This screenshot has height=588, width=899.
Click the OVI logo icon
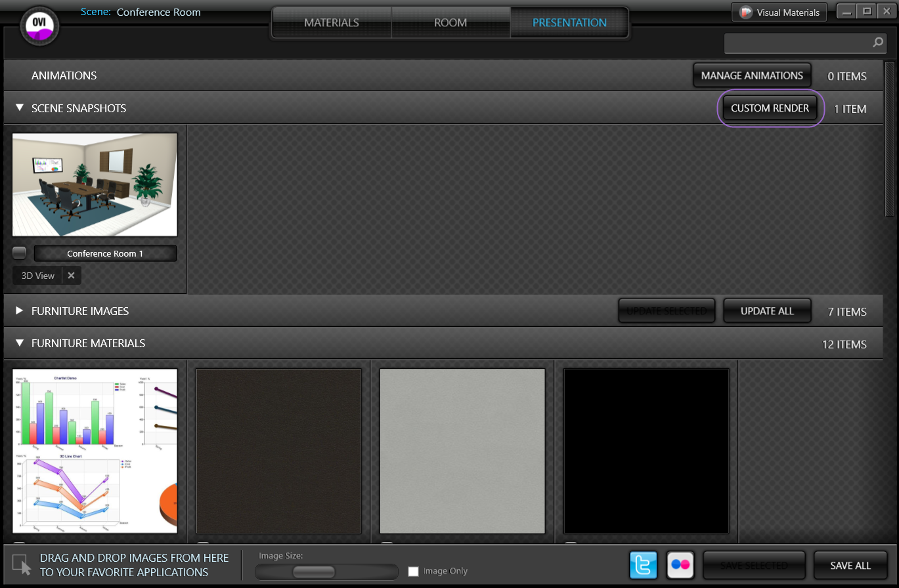point(39,26)
